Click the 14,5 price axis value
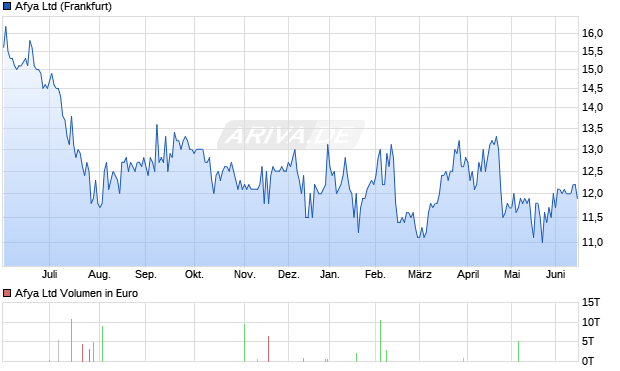 click(x=592, y=88)
